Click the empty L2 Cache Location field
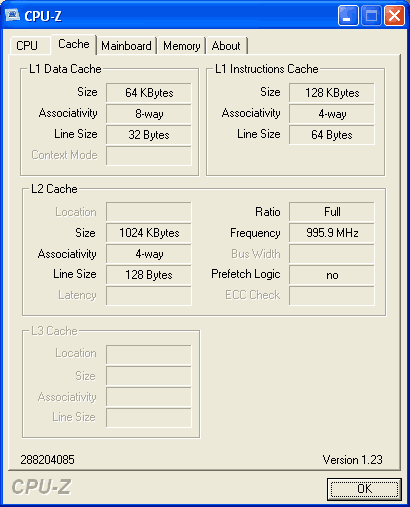 pos(149,212)
